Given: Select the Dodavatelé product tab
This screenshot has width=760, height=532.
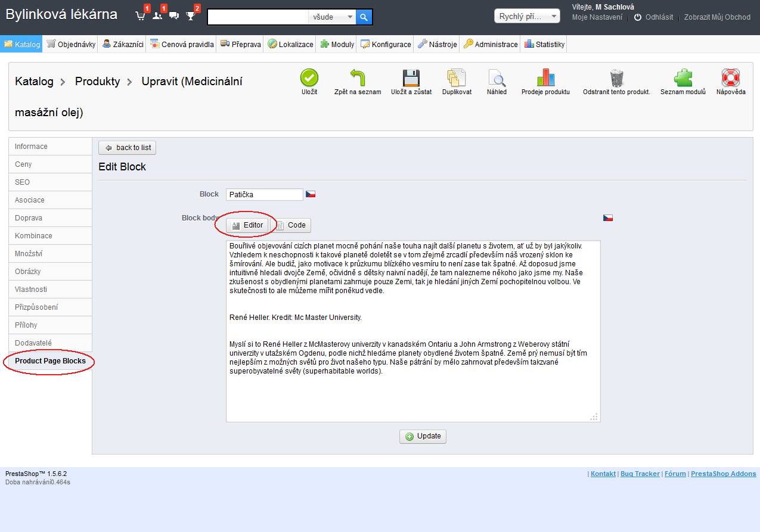Looking at the screenshot, I should tap(51, 343).
